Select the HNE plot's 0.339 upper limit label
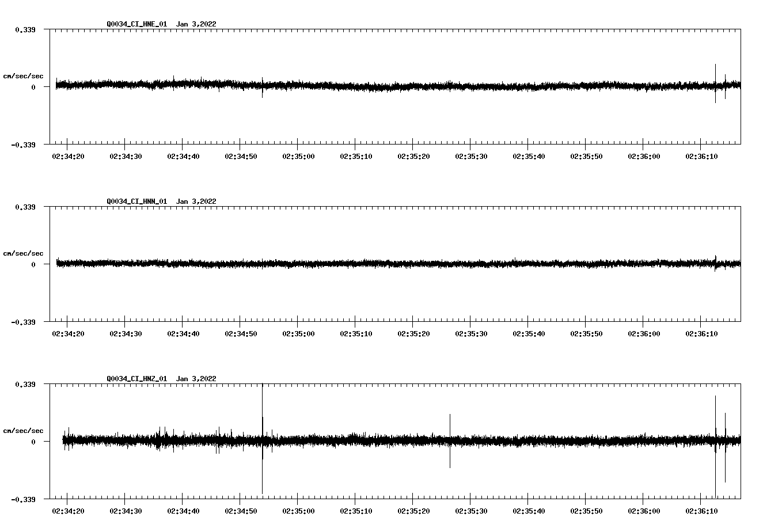Image resolution: width=782 pixels, height=532 pixels. click(x=25, y=29)
